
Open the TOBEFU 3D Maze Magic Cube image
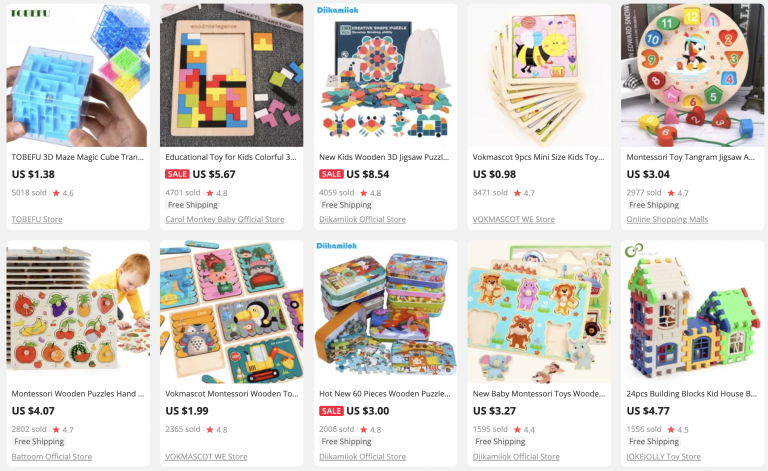(78, 75)
